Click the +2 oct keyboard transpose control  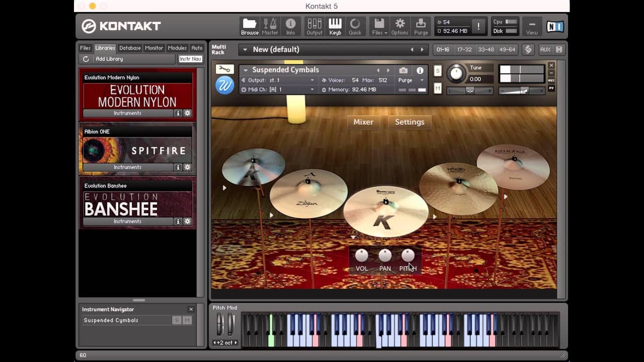pyautogui.click(x=225, y=342)
